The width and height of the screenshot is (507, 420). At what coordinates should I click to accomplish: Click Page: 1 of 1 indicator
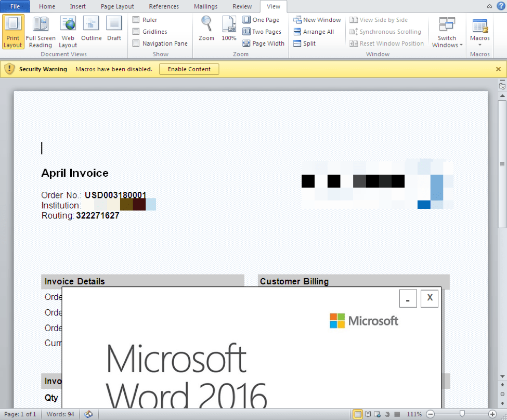tap(20, 414)
